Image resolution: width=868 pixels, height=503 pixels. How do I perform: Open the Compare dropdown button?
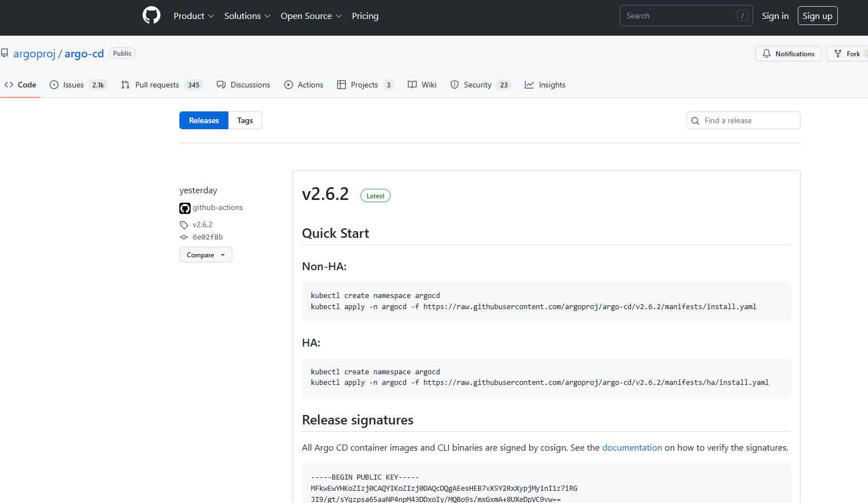206,255
